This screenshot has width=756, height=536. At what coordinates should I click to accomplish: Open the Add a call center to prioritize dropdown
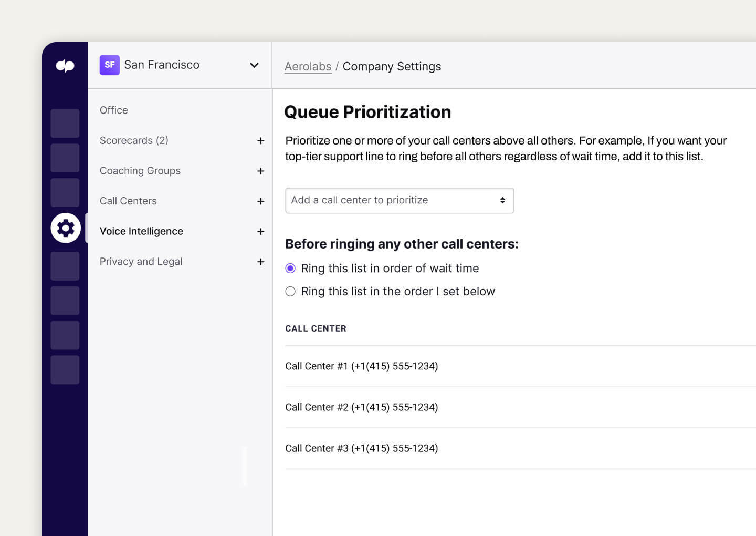coord(399,200)
